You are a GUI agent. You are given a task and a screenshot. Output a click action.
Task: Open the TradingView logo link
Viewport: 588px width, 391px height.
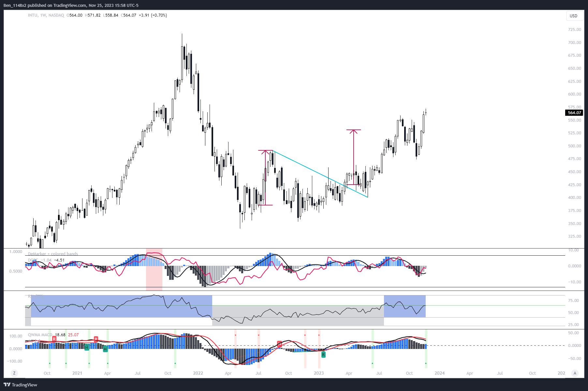pyautogui.click(x=20, y=385)
